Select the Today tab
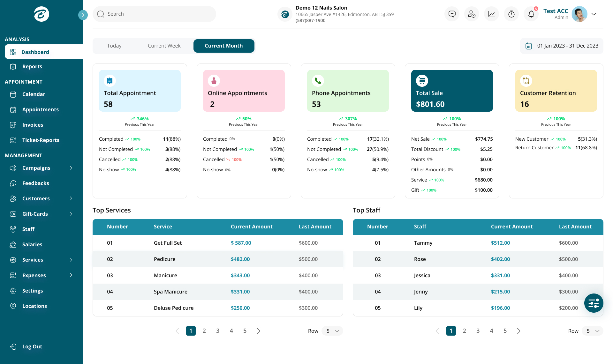The width and height of the screenshot is (613, 364). coord(114,46)
